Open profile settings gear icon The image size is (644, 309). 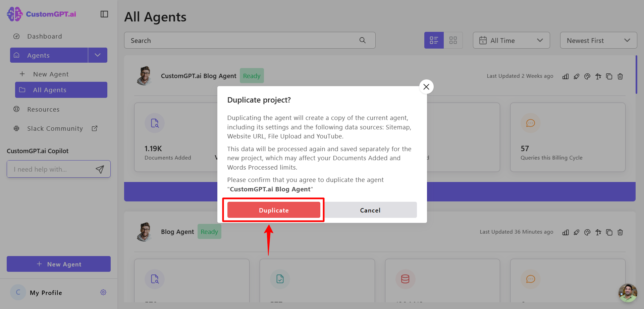pyautogui.click(x=103, y=292)
